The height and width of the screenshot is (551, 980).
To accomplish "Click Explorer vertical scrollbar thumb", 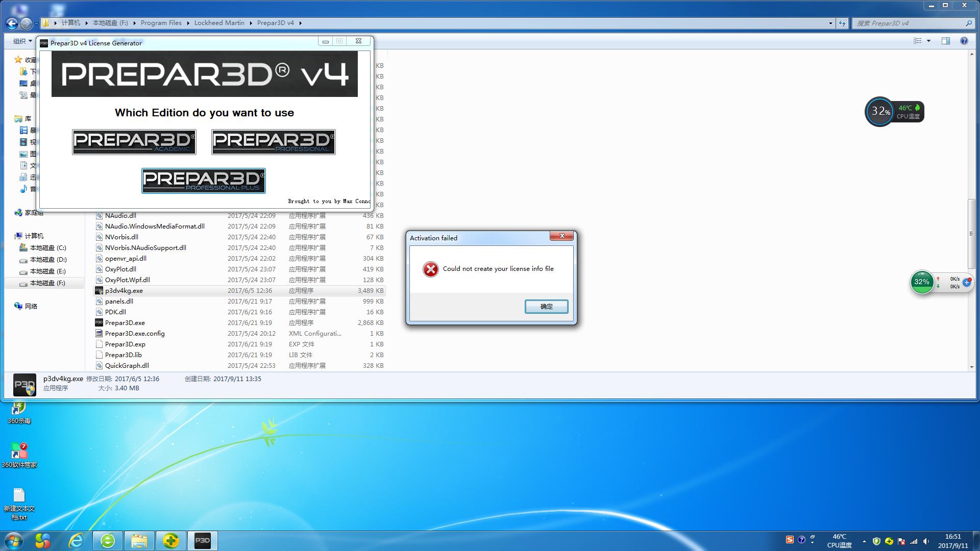I will click(971, 234).
